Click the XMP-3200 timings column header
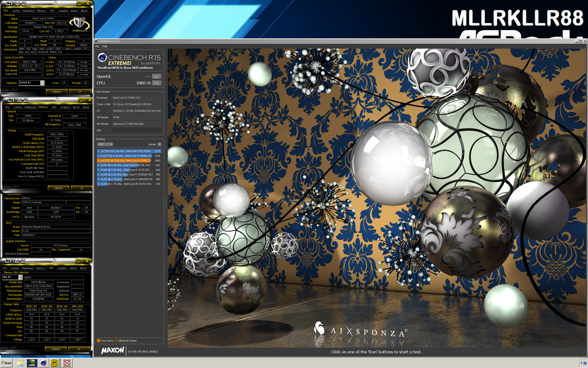The width and height of the screenshot is (588, 368). point(77,306)
